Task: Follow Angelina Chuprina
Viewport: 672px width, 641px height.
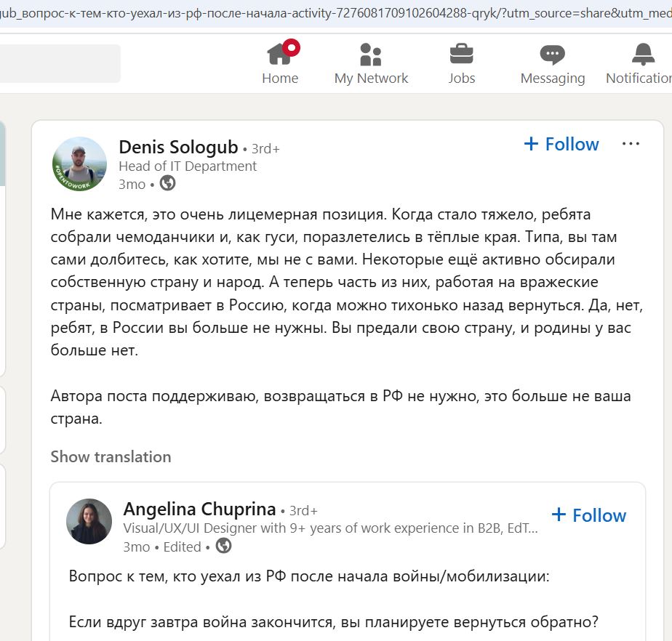Action: pos(589,515)
